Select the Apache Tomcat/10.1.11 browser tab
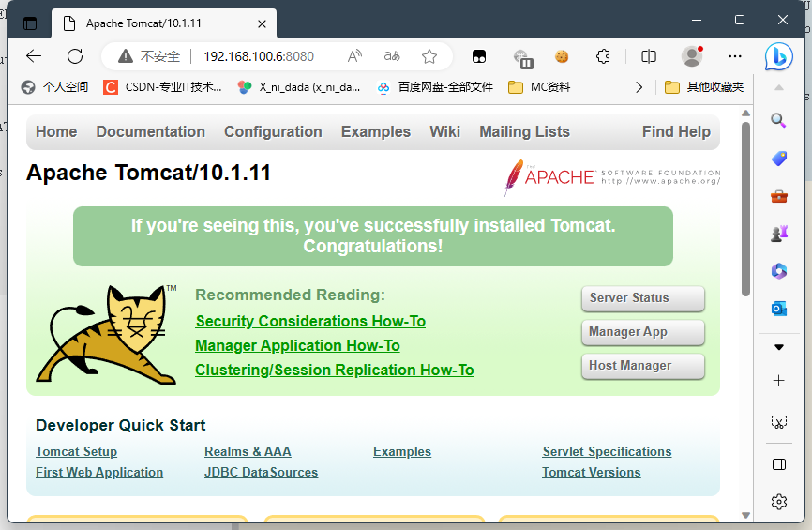812x530 pixels. click(164, 23)
